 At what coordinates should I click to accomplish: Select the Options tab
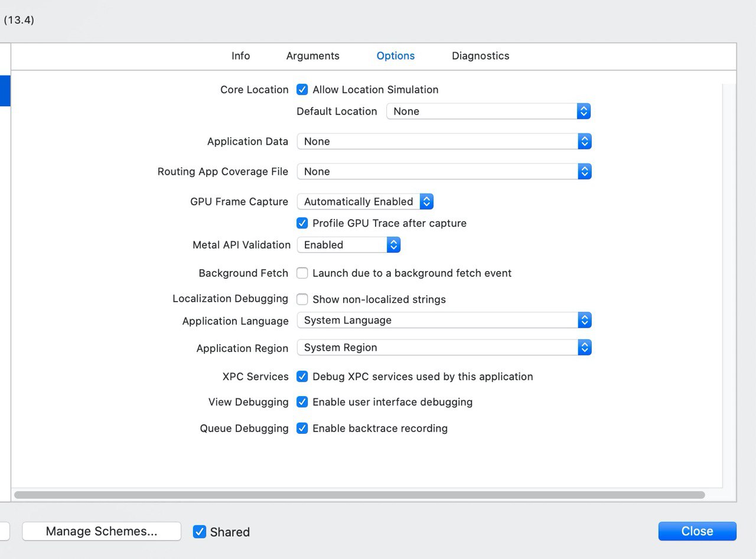[x=395, y=56]
